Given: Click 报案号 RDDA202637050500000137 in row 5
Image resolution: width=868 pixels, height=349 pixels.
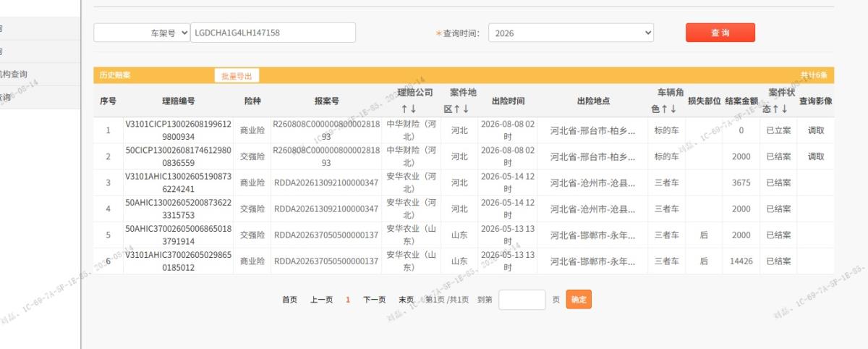Looking at the screenshot, I should 326,235.
